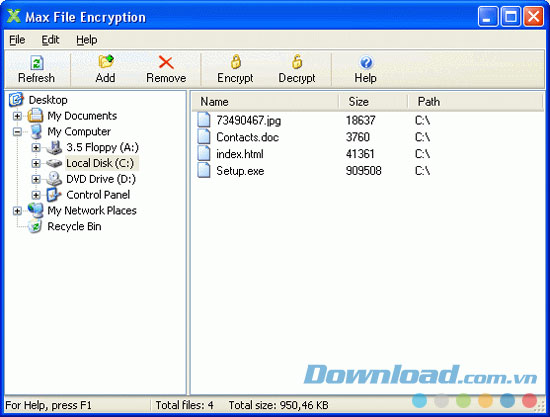Viewport: 550px width, 417px height.
Task: Select the Recycle Bin tree label
Action: tap(74, 226)
